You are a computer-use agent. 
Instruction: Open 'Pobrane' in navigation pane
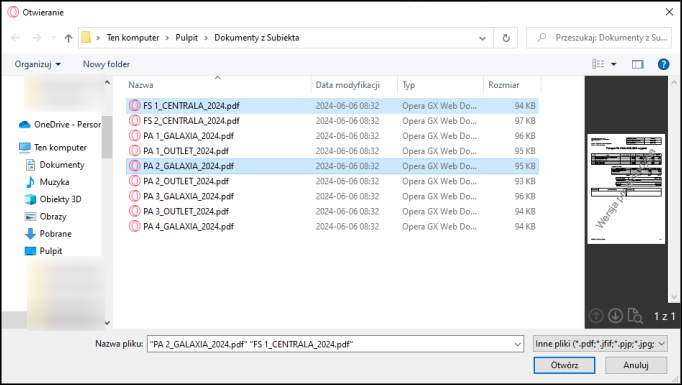48,234
